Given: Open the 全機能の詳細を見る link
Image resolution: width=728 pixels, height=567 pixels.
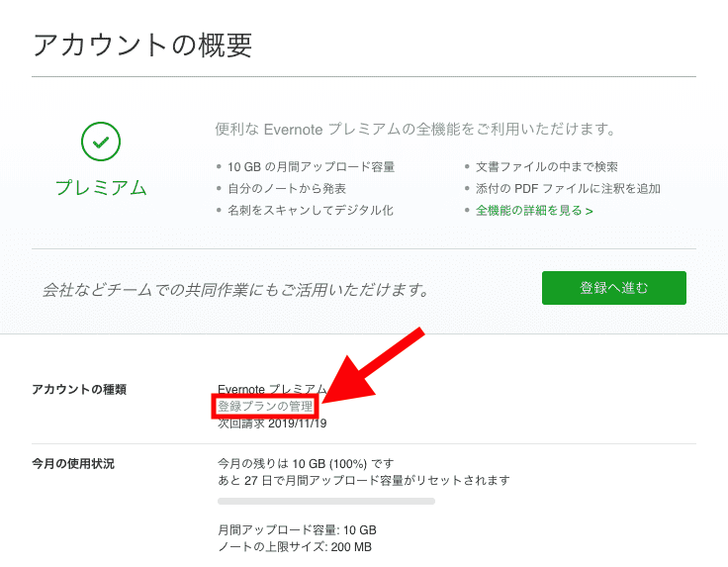Looking at the screenshot, I should 534,211.
